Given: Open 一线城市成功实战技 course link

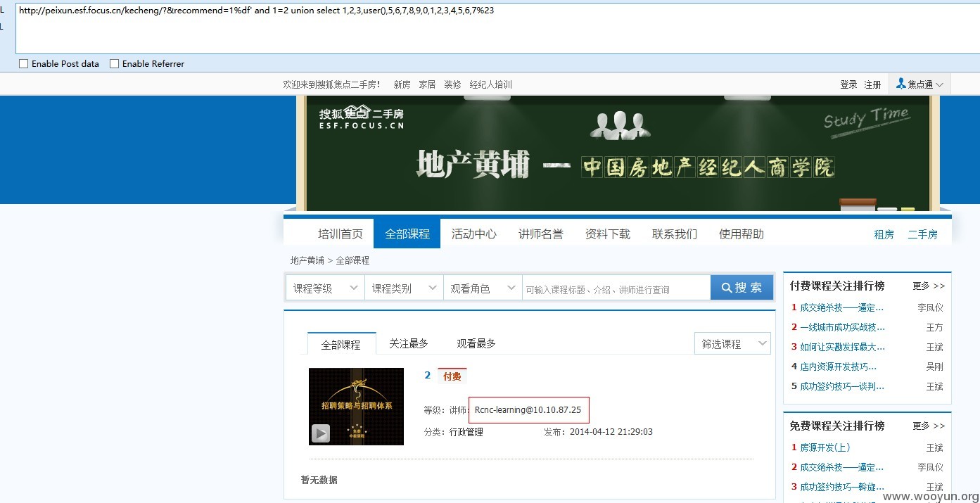Looking at the screenshot, I should (x=842, y=327).
